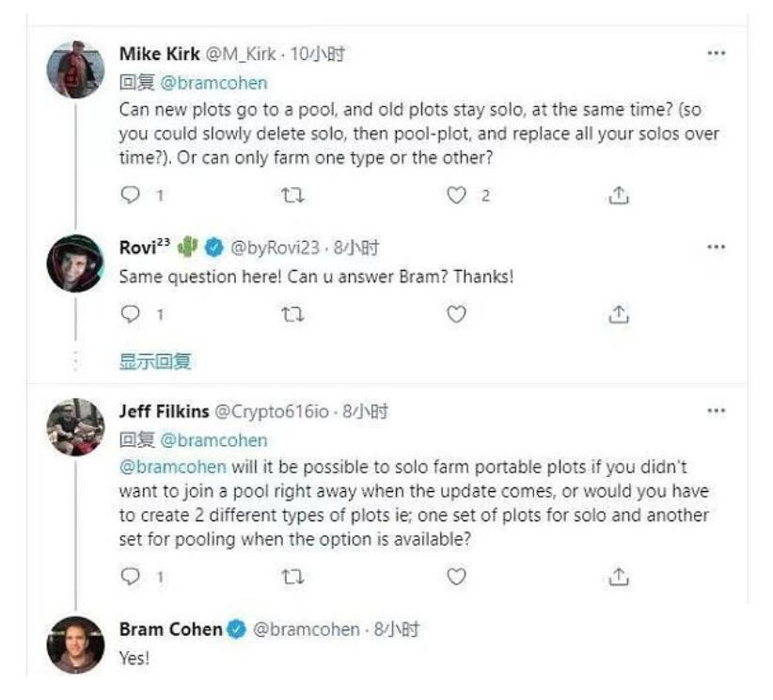Open more options on Jeff Filkins' tweet
Viewport: 773px width, 700px height.
[x=716, y=411]
